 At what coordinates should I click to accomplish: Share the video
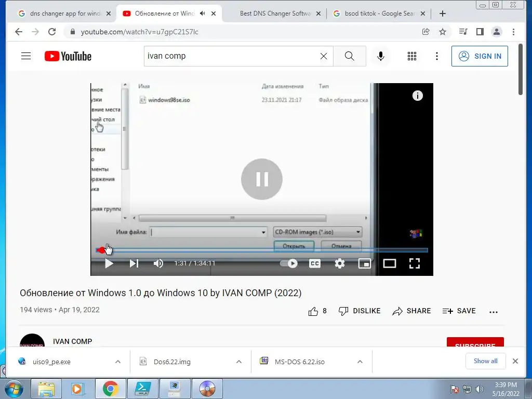tap(411, 311)
